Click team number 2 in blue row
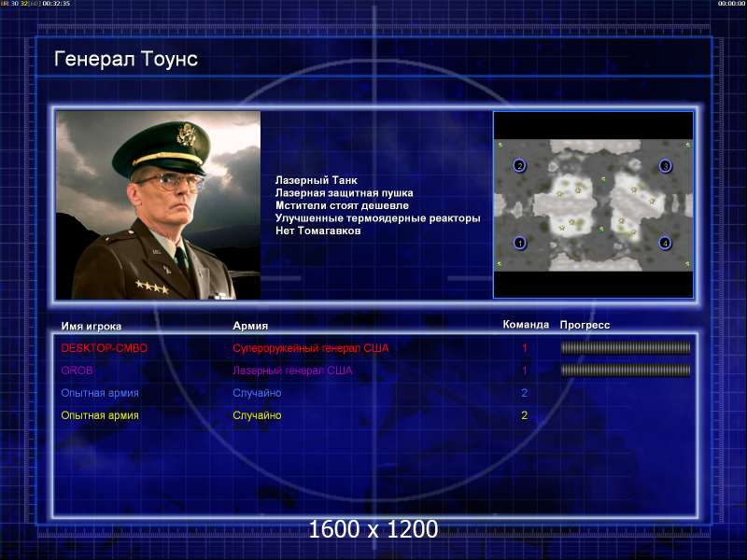The width and height of the screenshot is (747, 560). tap(525, 393)
